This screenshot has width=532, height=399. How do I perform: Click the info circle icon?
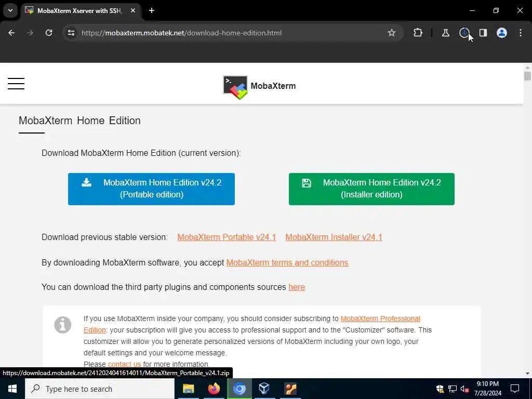(x=63, y=325)
